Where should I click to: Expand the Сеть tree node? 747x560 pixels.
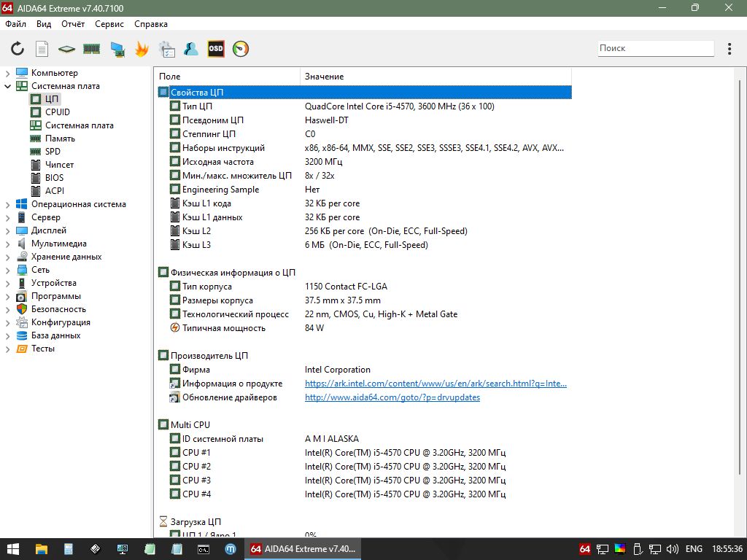7,271
